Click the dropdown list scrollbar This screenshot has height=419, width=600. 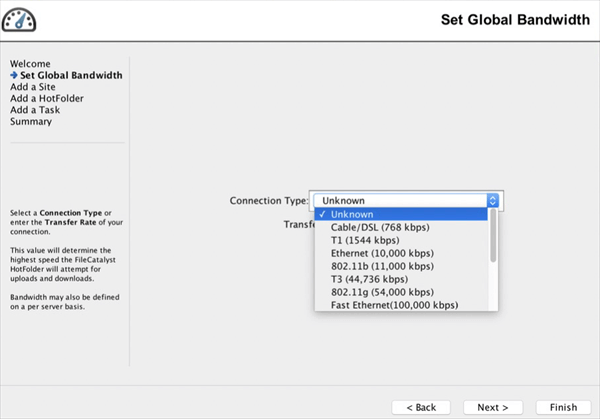(x=493, y=238)
